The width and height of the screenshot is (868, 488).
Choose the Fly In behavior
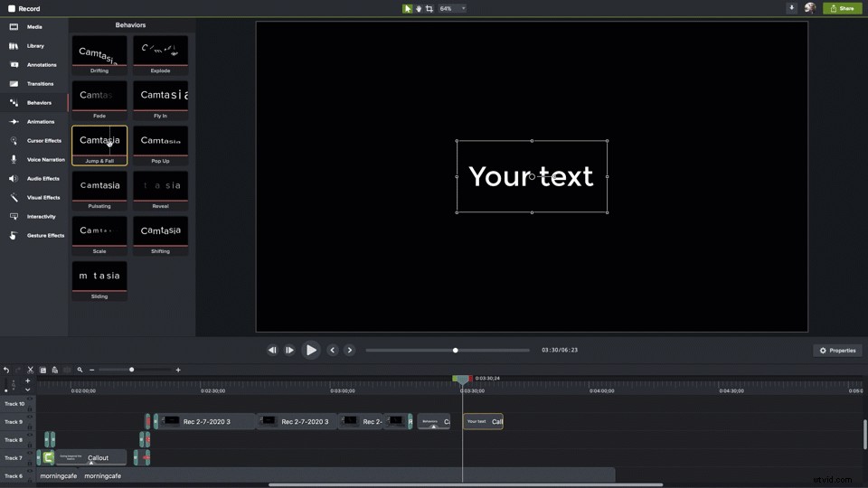tap(161, 100)
